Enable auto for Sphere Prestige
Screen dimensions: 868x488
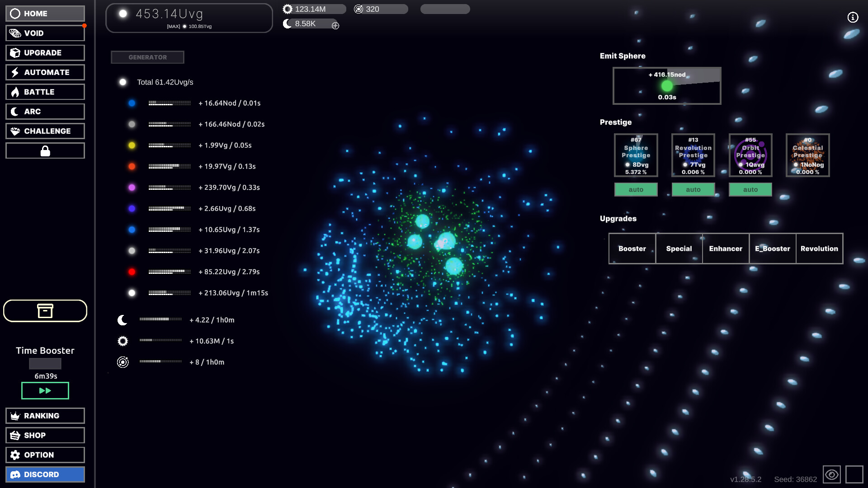click(x=636, y=189)
